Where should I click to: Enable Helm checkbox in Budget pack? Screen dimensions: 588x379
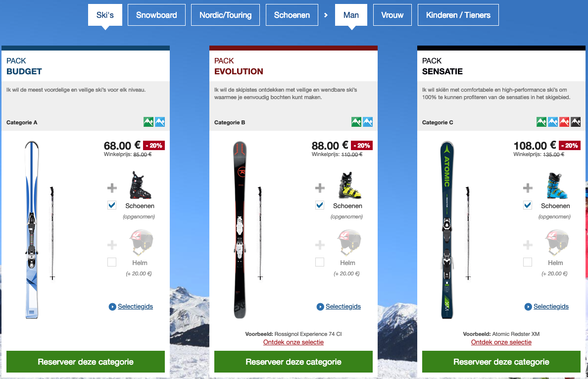coord(112,262)
